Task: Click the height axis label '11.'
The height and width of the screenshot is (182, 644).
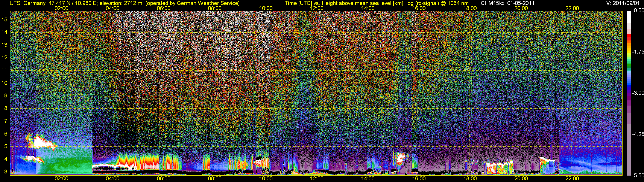Action: (x=5, y=71)
